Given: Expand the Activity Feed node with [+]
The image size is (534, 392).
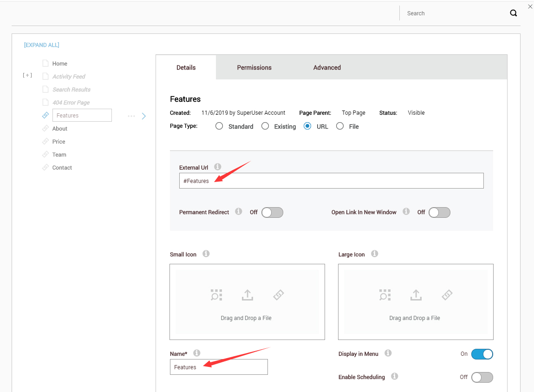Looking at the screenshot, I should tap(27, 75).
